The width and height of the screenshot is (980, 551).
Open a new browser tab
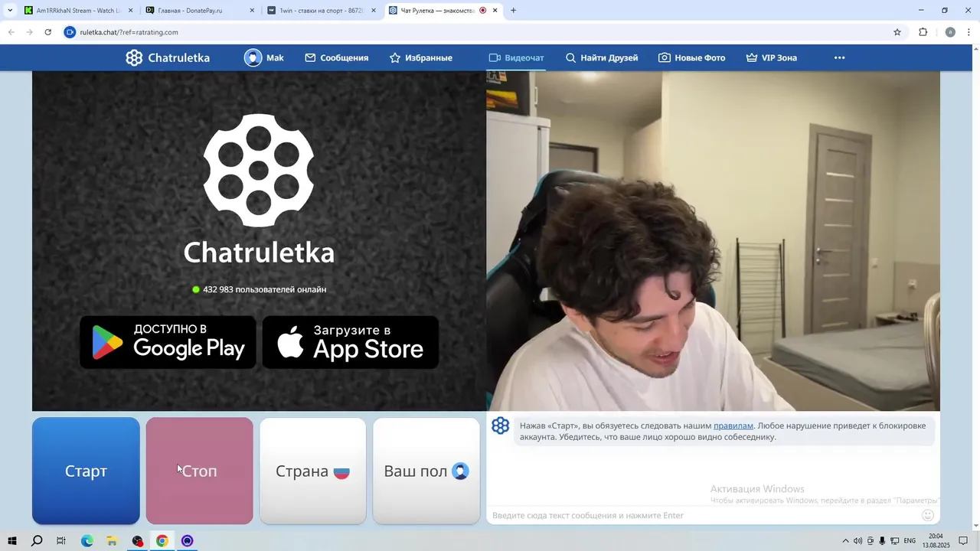point(513,11)
